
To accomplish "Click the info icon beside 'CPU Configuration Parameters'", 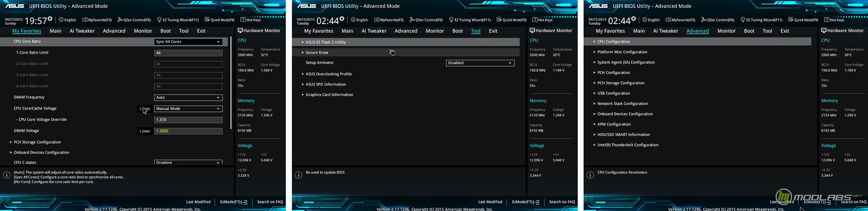I will tap(590, 175).
